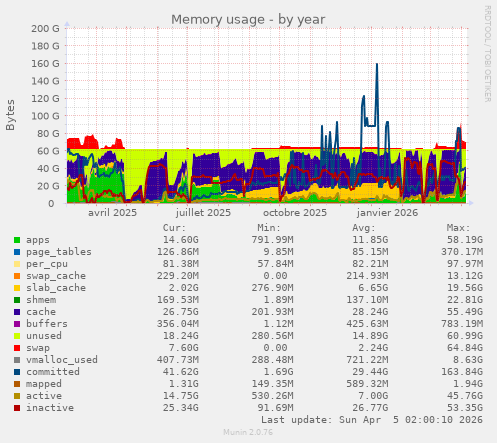Click the 'juillet 2025' x-axis label
The image size is (497, 443).
pyautogui.click(x=203, y=213)
